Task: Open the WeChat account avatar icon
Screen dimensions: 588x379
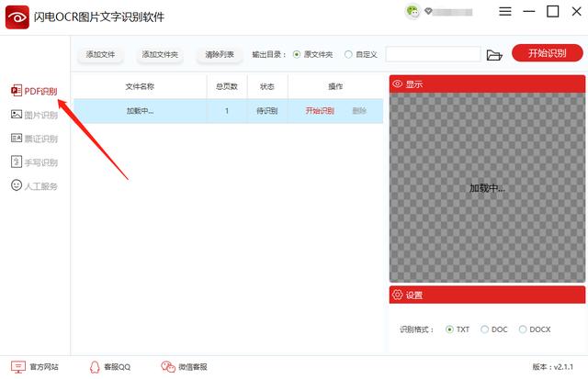Action: click(413, 11)
